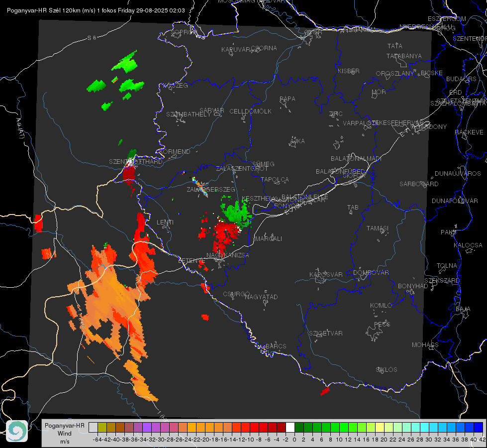Select the KÖRMEND label

click(174, 152)
